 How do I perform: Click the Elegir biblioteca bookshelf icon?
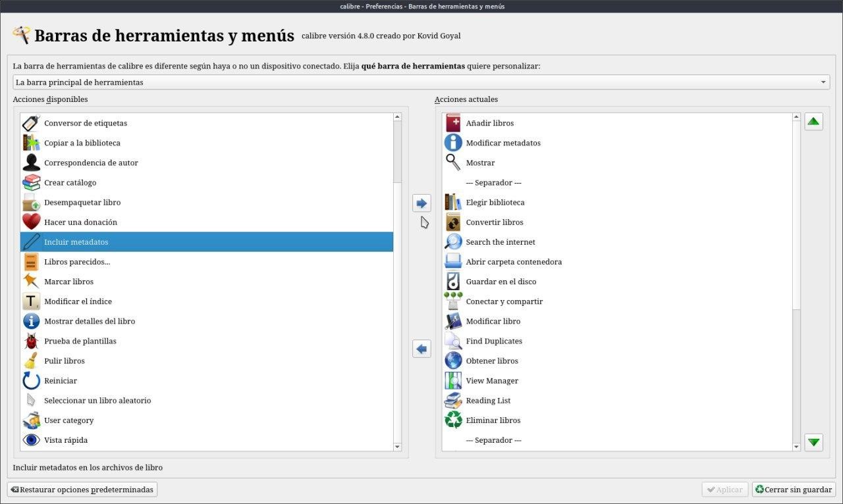coord(453,202)
